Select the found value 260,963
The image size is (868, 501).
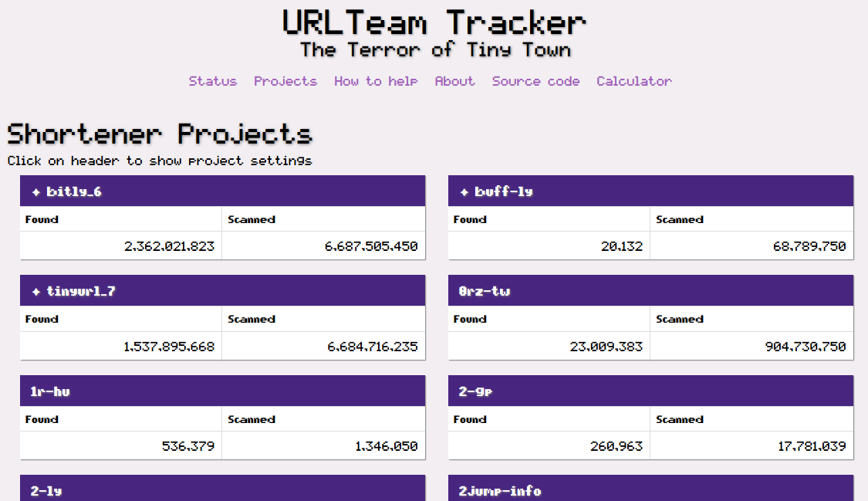pyautogui.click(x=616, y=446)
